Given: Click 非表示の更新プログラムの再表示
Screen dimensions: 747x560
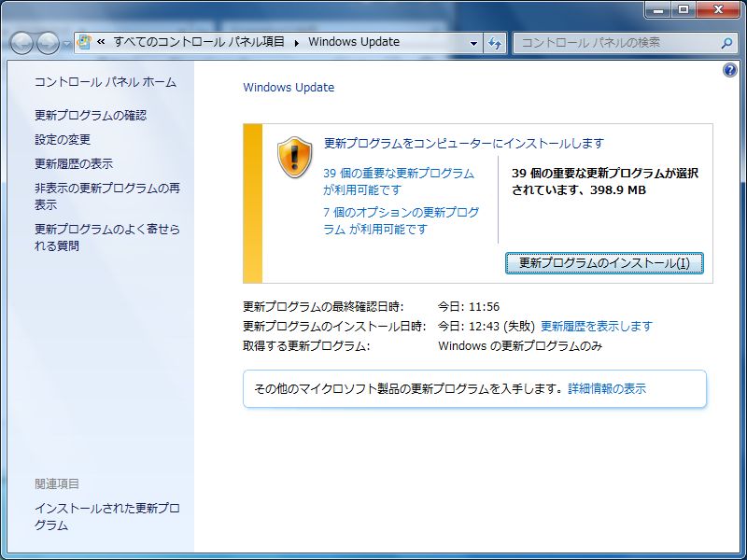Looking at the screenshot, I should (107, 196).
